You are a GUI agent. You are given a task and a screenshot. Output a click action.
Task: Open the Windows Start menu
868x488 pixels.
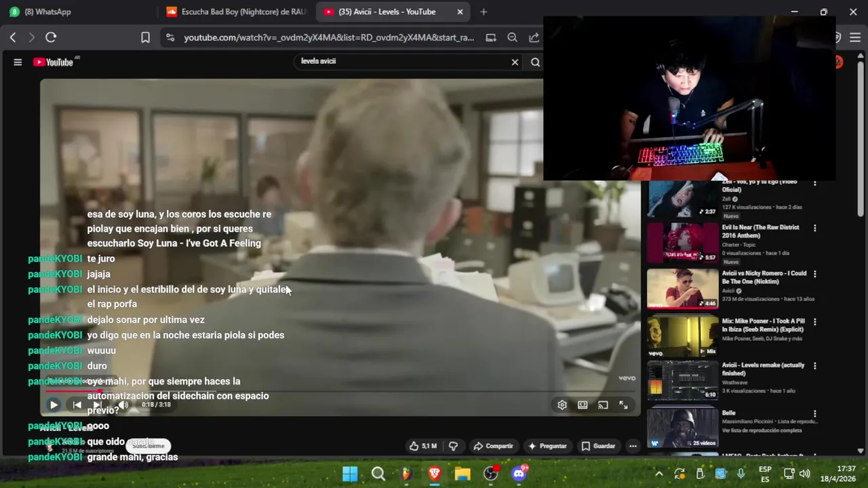pyautogui.click(x=350, y=474)
